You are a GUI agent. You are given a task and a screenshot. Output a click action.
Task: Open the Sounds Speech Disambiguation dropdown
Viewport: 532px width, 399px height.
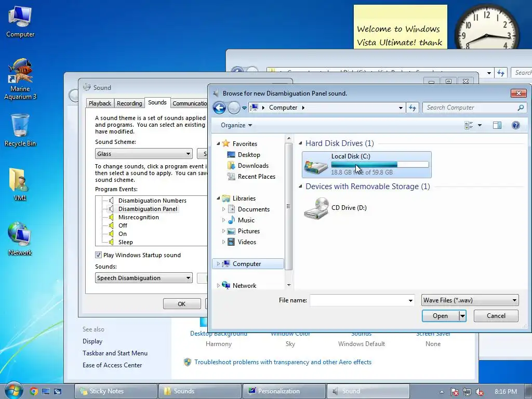coord(144,278)
